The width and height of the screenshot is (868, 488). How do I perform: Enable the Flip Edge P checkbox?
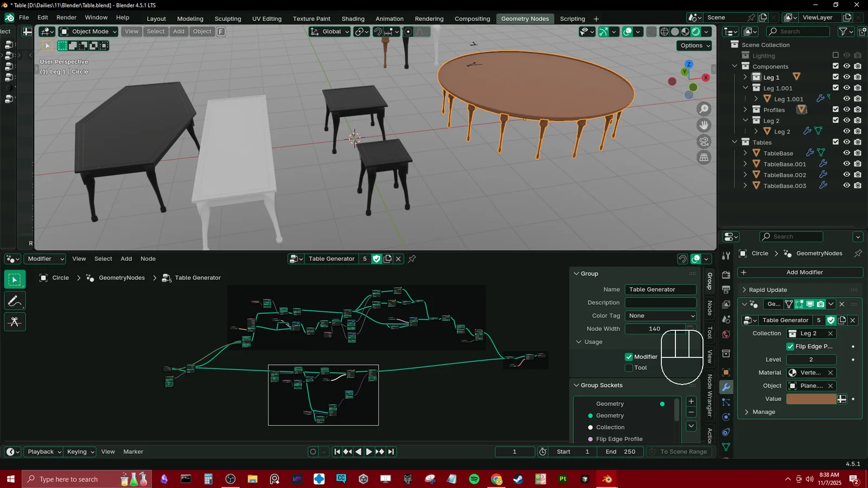(x=791, y=346)
